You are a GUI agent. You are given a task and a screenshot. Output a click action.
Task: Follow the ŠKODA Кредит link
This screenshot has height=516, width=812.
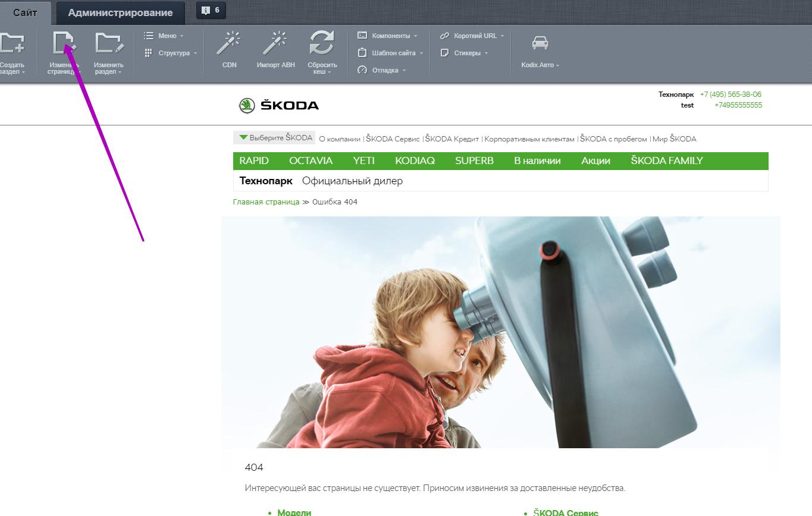click(x=452, y=139)
